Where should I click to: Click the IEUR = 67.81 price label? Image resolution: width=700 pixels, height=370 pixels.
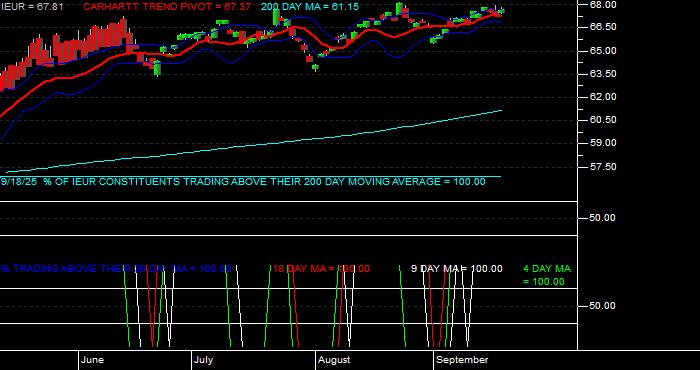[x=32, y=7]
